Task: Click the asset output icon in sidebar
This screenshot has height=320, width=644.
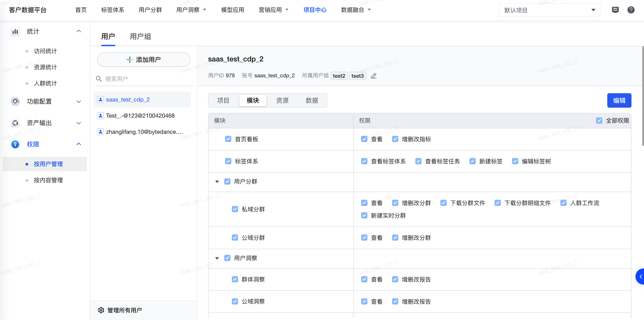Action: point(15,123)
